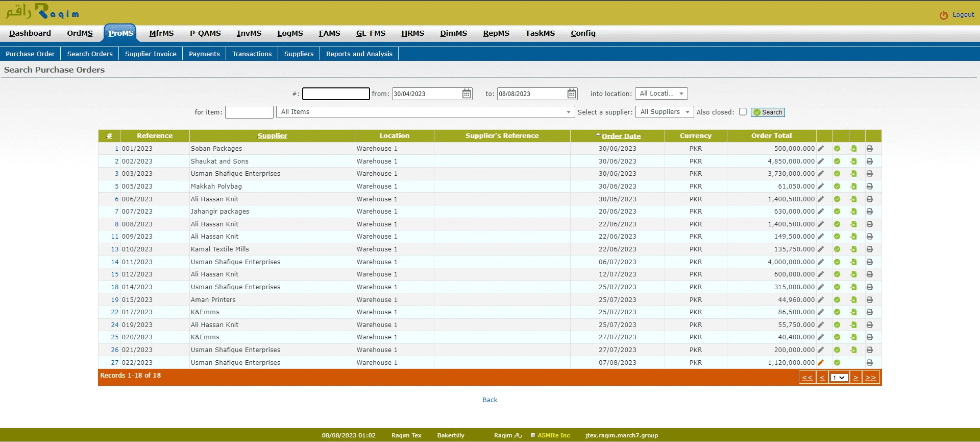Click the green checkmark icon for order 002/2023

[837, 161]
